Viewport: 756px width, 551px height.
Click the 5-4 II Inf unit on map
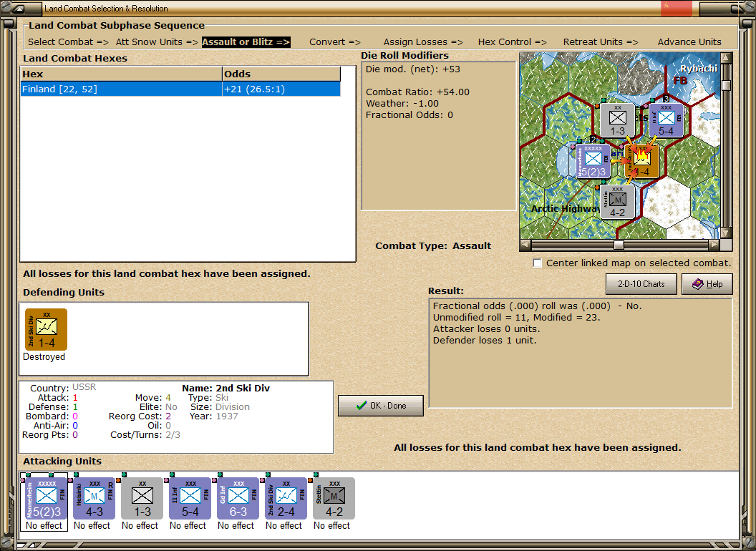(x=666, y=120)
